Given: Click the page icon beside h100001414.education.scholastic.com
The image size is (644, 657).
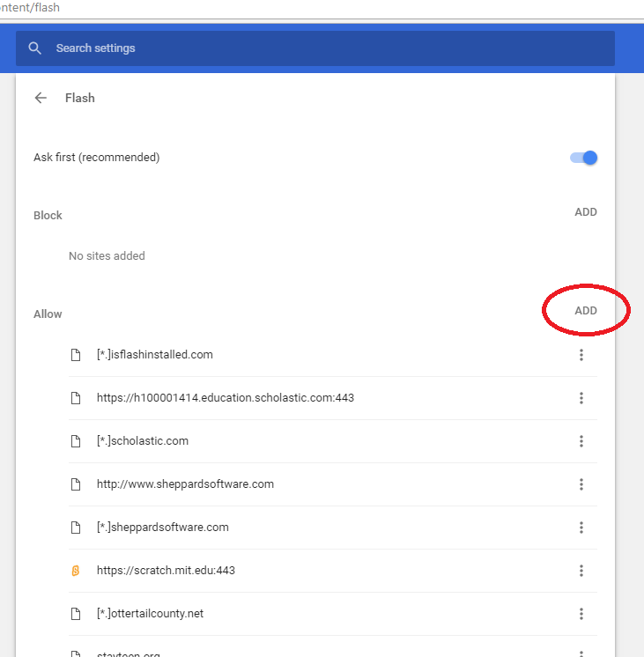Looking at the screenshot, I should [76, 398].
